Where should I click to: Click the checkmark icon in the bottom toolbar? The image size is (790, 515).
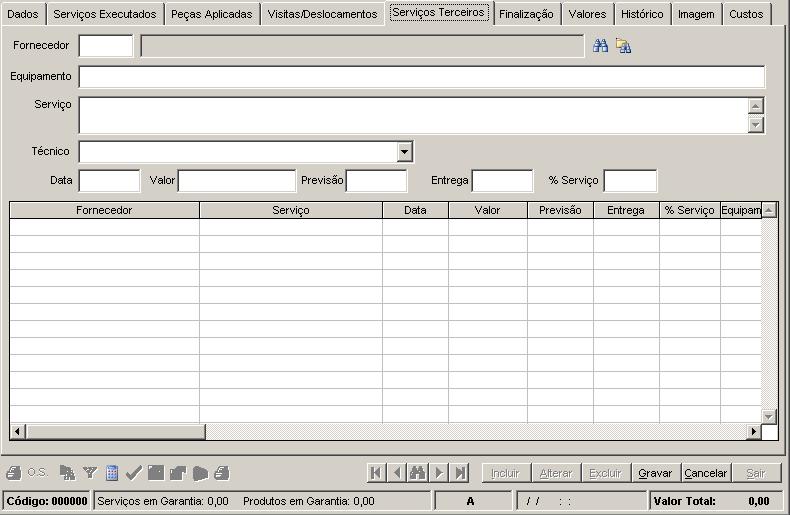pyautogui.click(x=134, y=473)
